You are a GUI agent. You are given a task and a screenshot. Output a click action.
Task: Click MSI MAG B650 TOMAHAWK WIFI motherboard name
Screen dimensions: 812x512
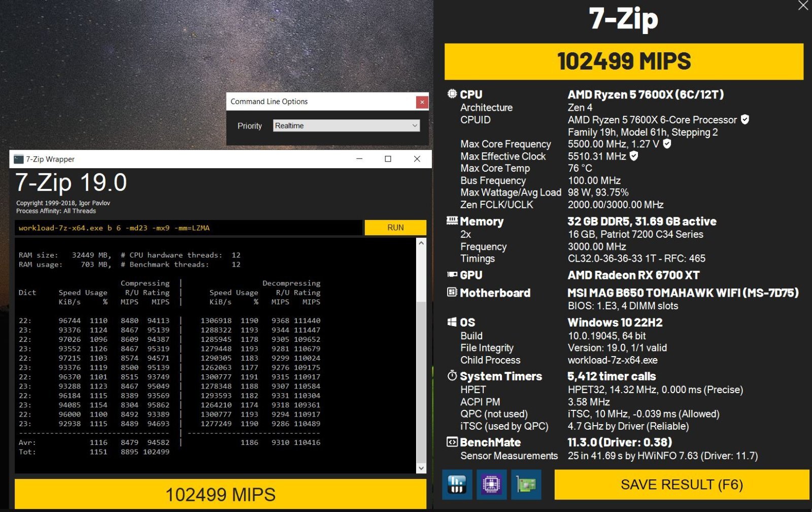(683, 293)
